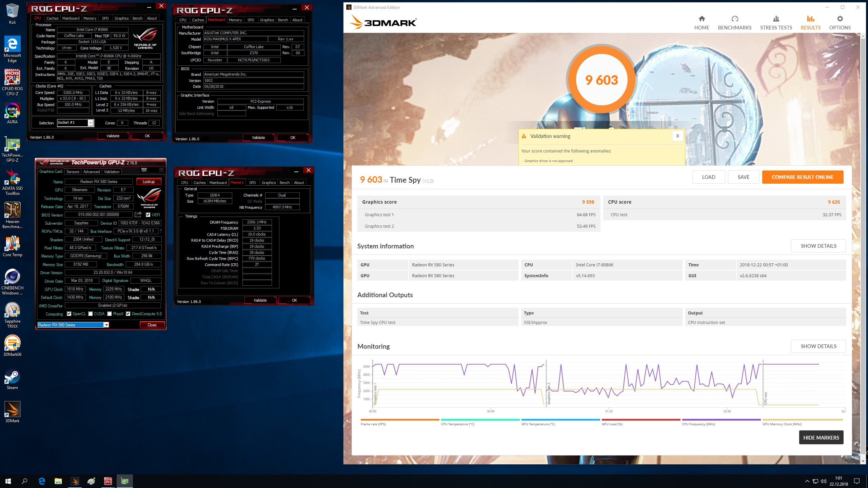Viewport: 868px width, 488px height.
Task: Click COMPARE RESULT ONLINE button
Action: pos(803,177)
